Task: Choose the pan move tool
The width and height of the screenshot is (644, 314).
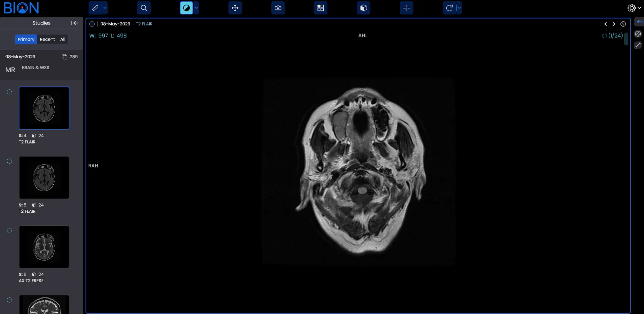Action: 235,8
